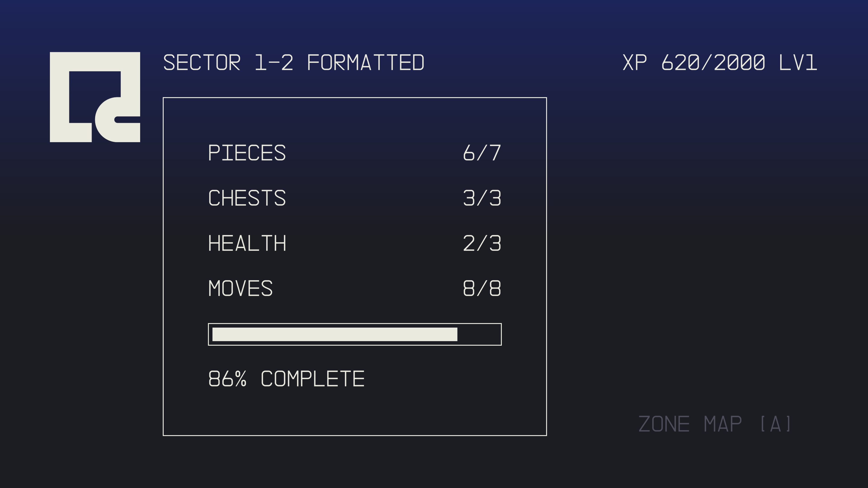
Task: Click the 6/7 pieces count
Action: point(482,153)
